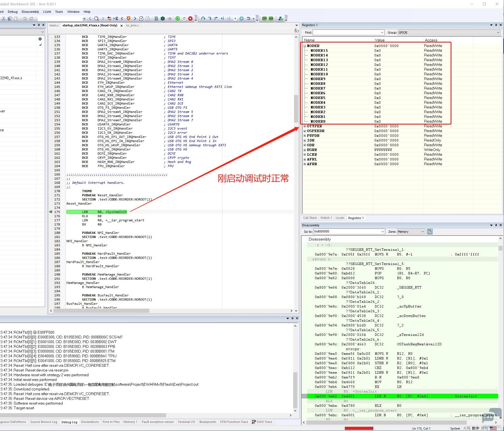Toggle the workspace checkmark indicator

(x=40, y=45)
